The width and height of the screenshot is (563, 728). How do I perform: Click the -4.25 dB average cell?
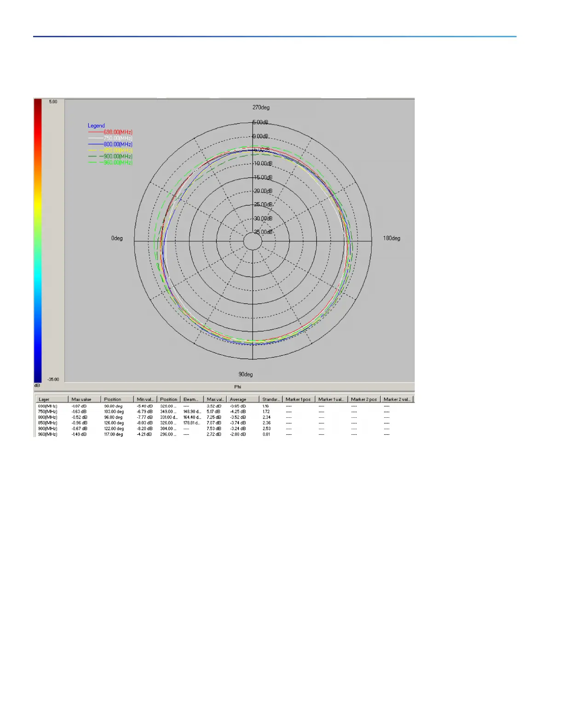tap(238, 412)
